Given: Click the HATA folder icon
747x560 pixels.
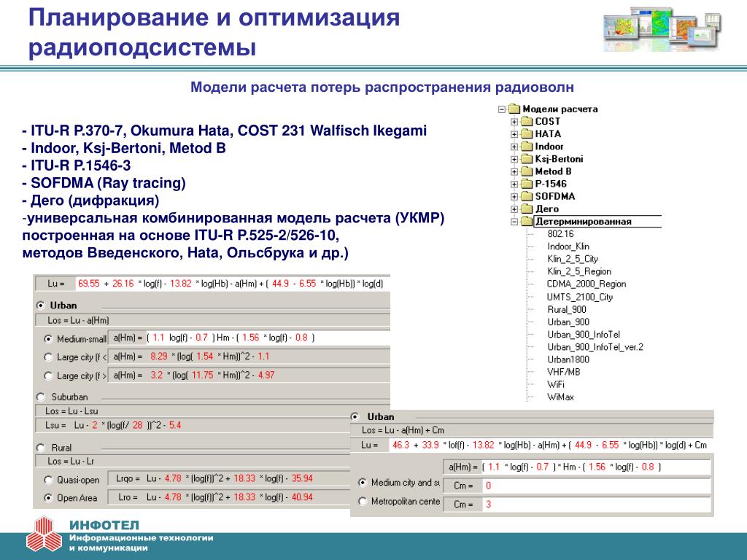Looking at the screenshot, I should tap(527, 134).
